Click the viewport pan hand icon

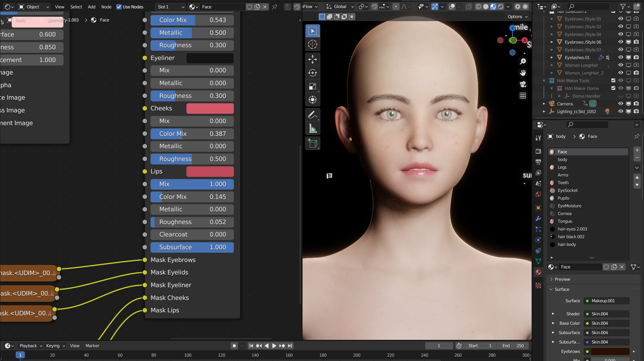(x=523, y=73)
